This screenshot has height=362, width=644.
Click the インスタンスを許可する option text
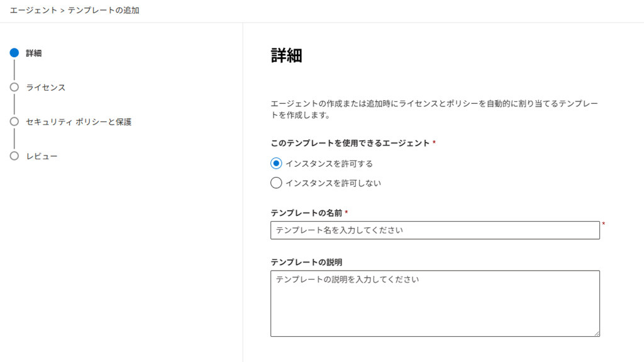coord(329,163)
